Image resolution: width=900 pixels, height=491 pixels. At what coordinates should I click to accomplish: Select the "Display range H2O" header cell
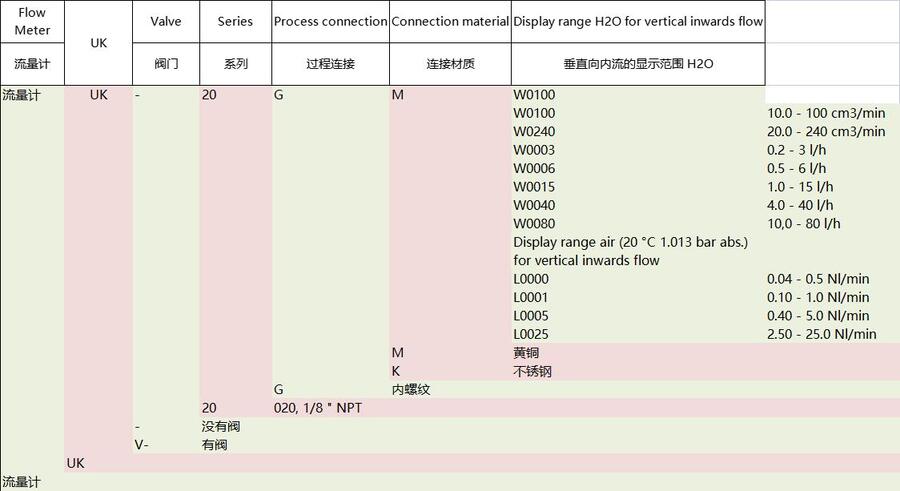pos(638,21)
